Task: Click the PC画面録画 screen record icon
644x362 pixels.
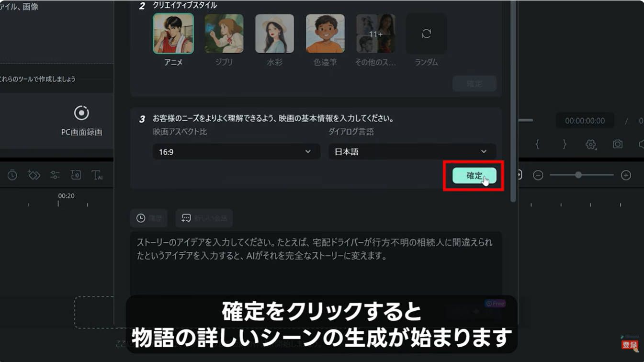Action: point(81,113)
